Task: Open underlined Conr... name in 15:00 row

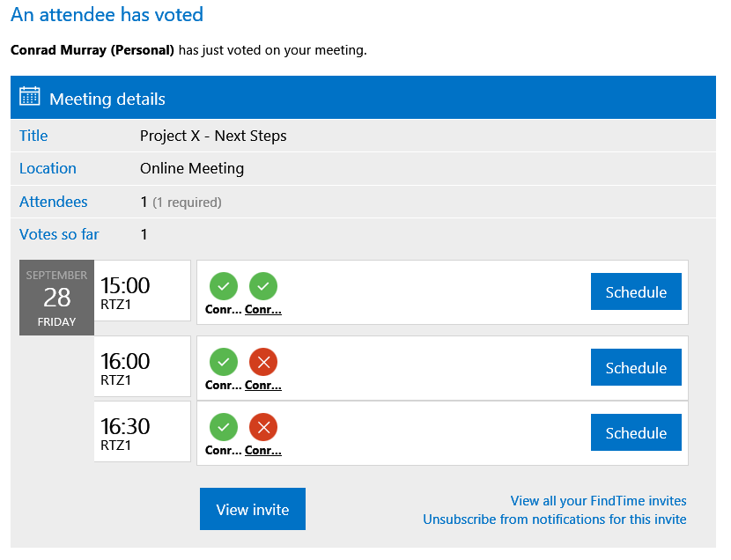Action: (x=263, y=309)
